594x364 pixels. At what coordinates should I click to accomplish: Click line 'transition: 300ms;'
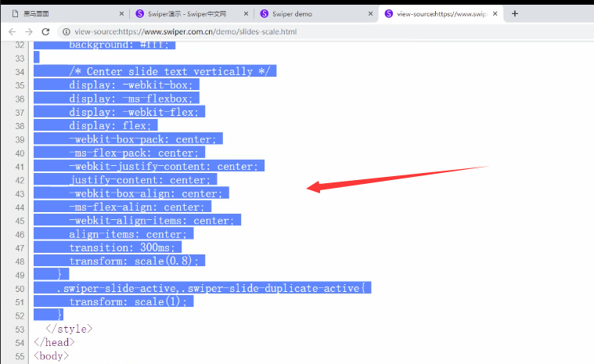(122, 247)
